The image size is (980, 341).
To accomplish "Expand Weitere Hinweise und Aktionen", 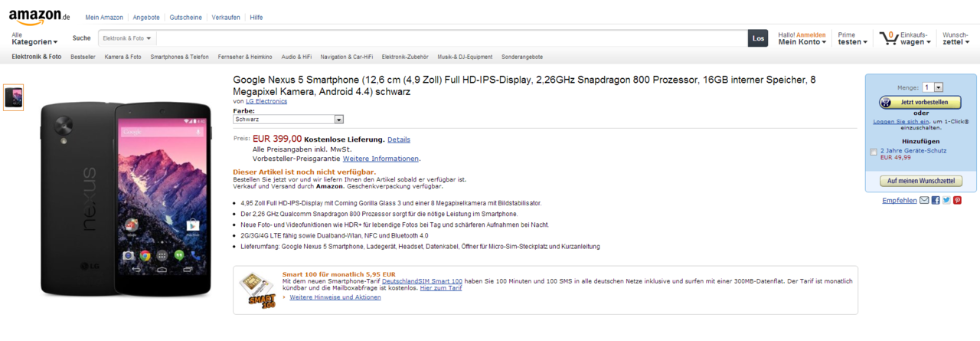I will [335, 297].
